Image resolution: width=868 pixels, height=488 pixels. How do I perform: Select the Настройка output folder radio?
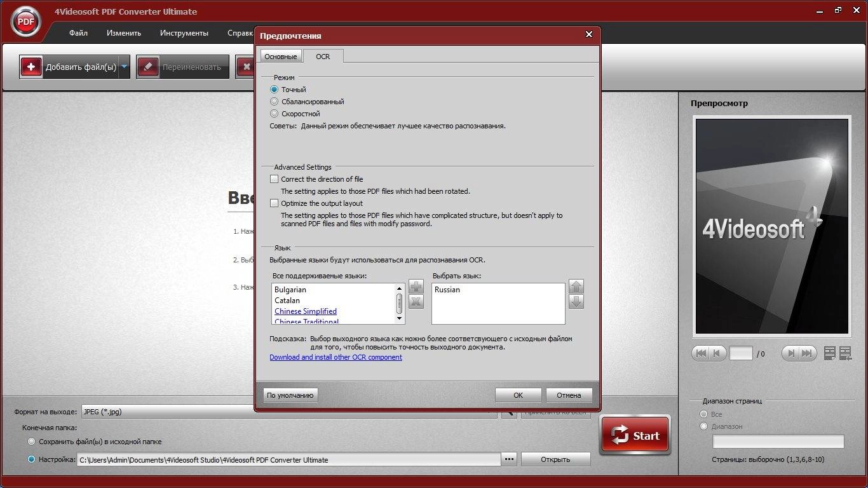point(32,459)
